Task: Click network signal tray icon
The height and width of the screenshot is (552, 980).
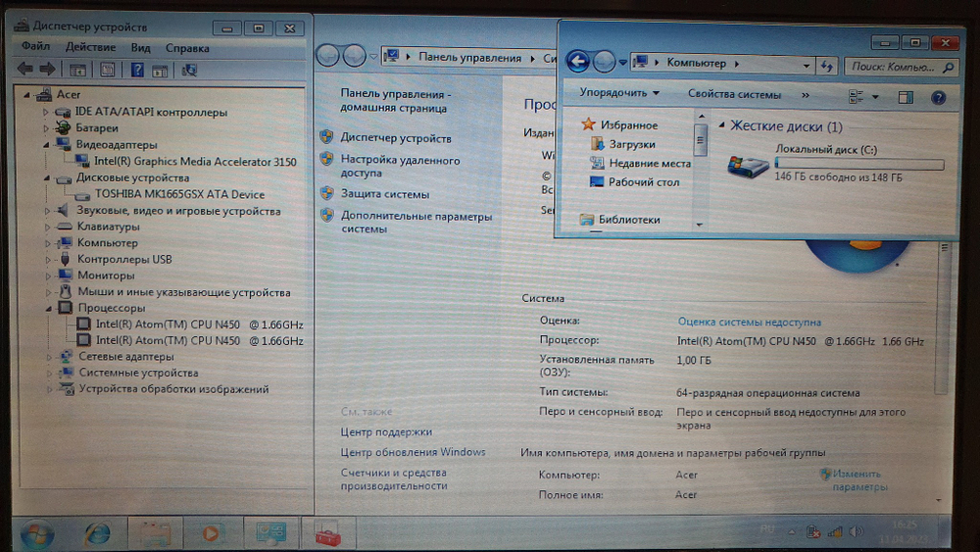Action: [834, 532]
